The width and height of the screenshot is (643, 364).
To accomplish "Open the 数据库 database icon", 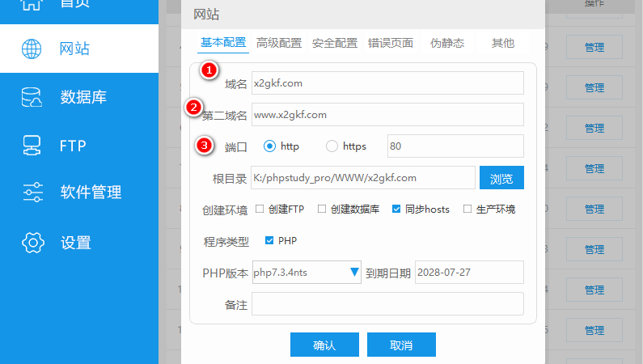I will [32, 97].
